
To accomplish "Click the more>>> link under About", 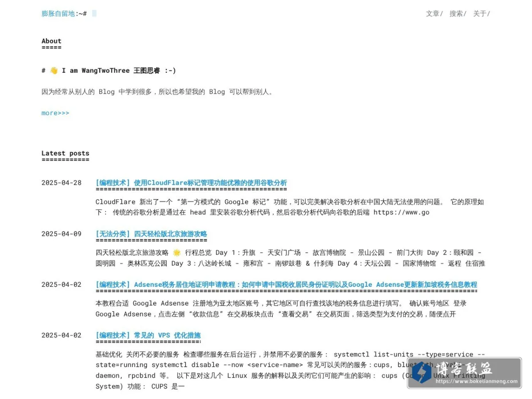I will point(55,113).
